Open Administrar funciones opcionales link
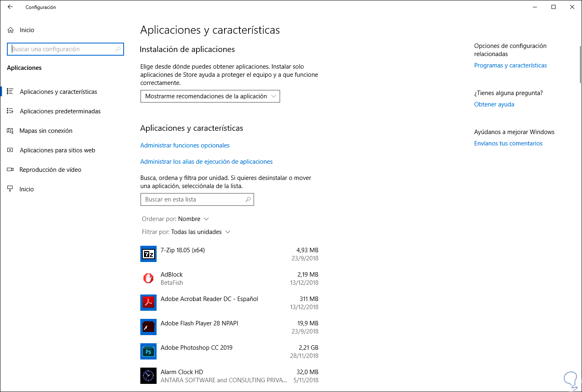This screenshot has height=392, width=582. [x=185, y=145]
